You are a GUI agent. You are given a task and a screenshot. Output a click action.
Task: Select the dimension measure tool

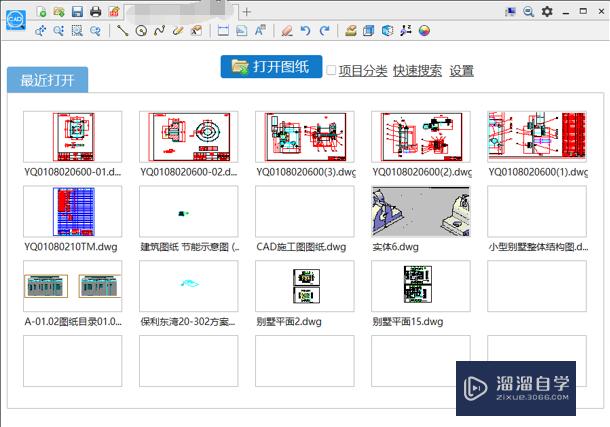(223, 31)
